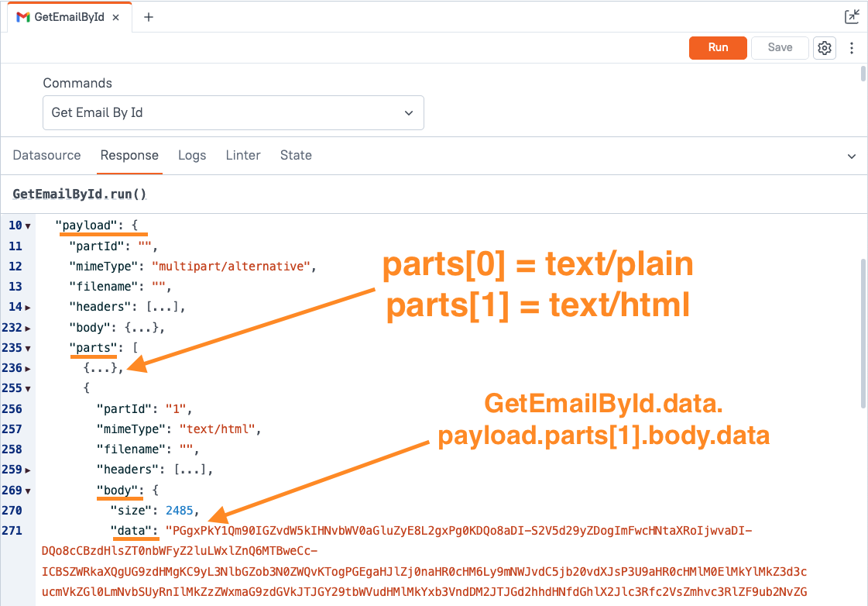
Task: Click the collapse editor icon at top right
Action: [x=852, y=16]
